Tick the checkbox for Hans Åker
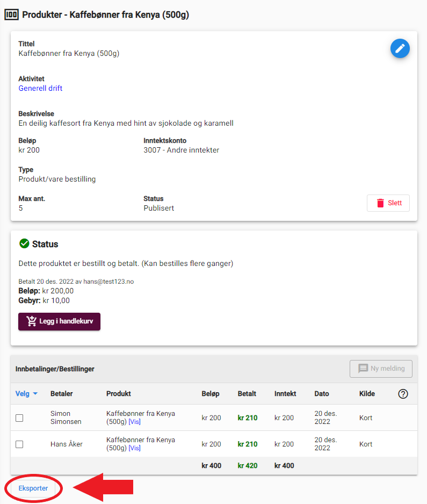 (x=19, y=444)
